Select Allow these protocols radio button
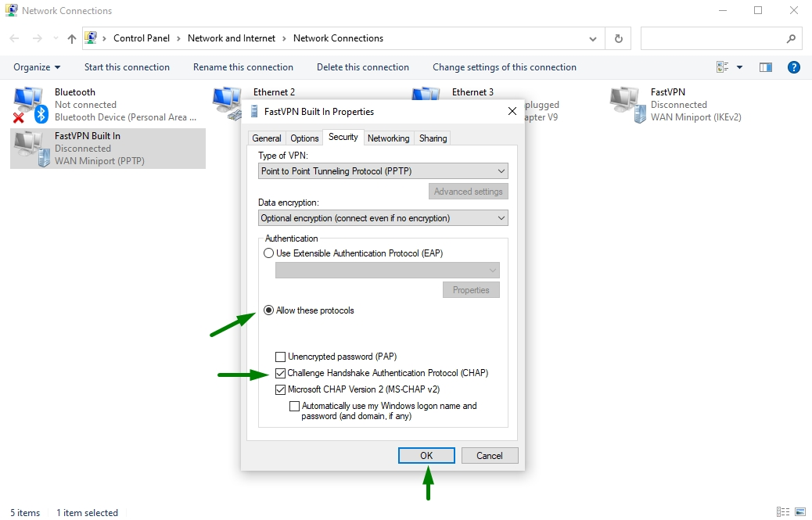Viewport: 812px width, 520px height. 268,310
